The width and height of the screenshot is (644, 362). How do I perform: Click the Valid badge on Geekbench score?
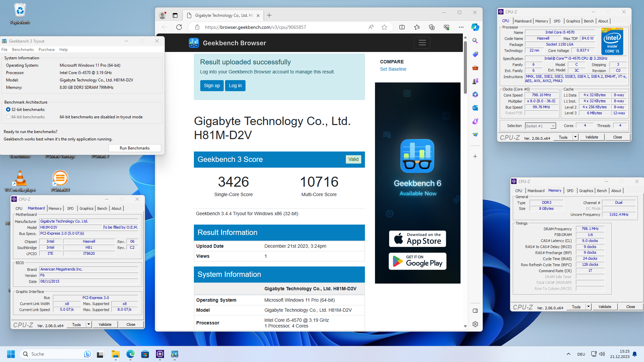tap(353, 160)
